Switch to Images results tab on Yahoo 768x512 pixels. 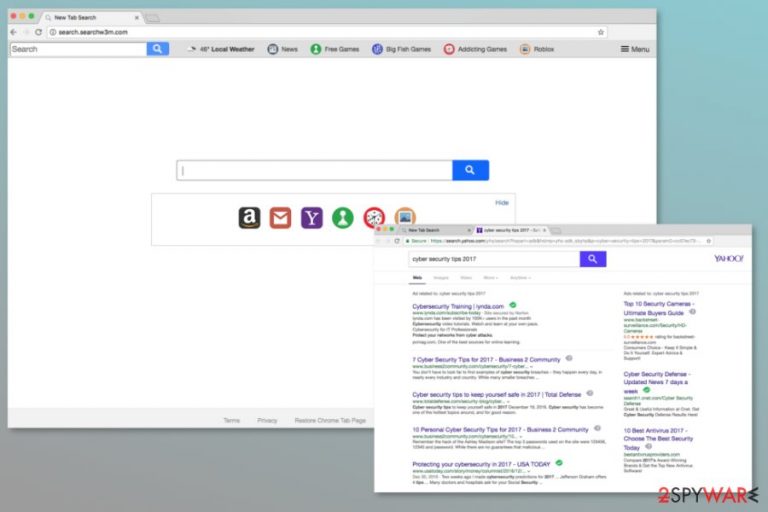click(441, 278)
